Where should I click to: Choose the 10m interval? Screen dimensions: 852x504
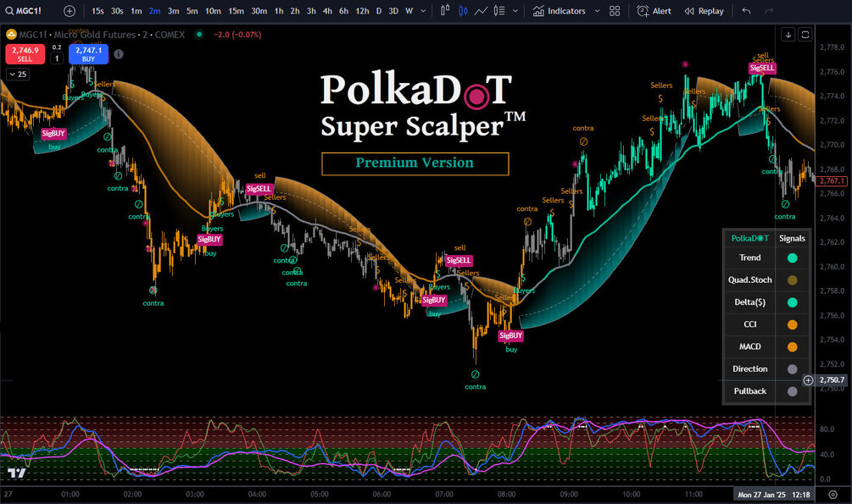[213, 11]
